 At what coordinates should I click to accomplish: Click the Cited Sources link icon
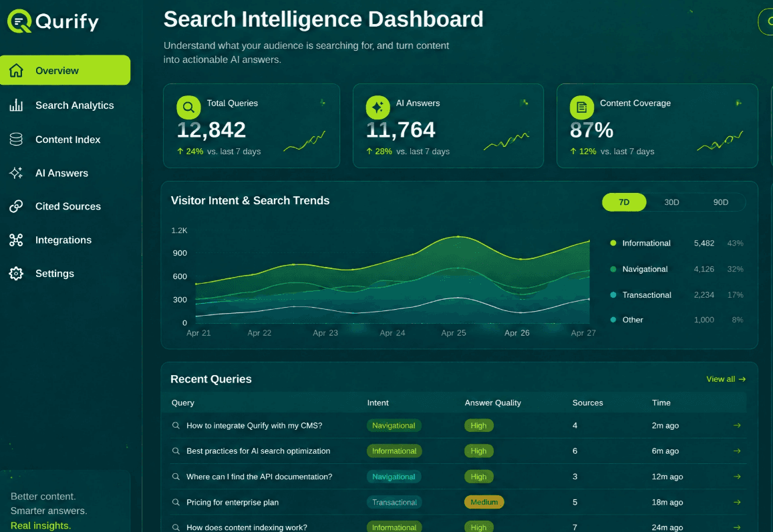(16, 206)
